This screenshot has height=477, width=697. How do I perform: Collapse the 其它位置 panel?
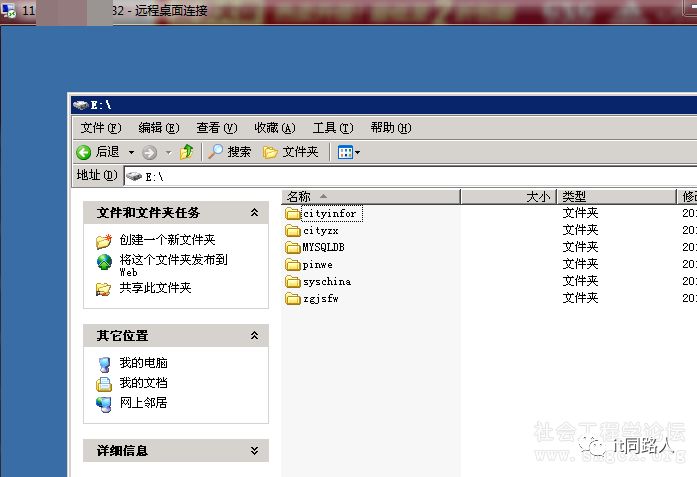pyautogui.click(x=254, y=336)
